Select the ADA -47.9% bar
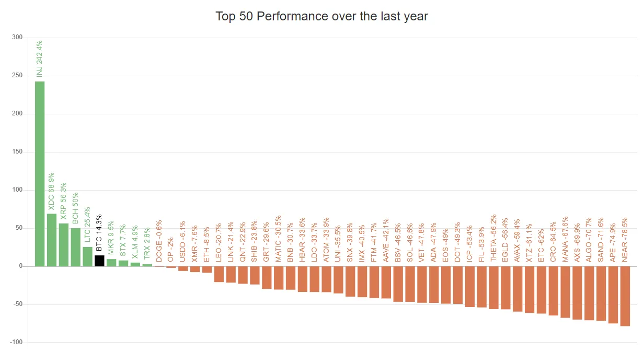This screenshot has height=353, width=644. tap(434, 285)
